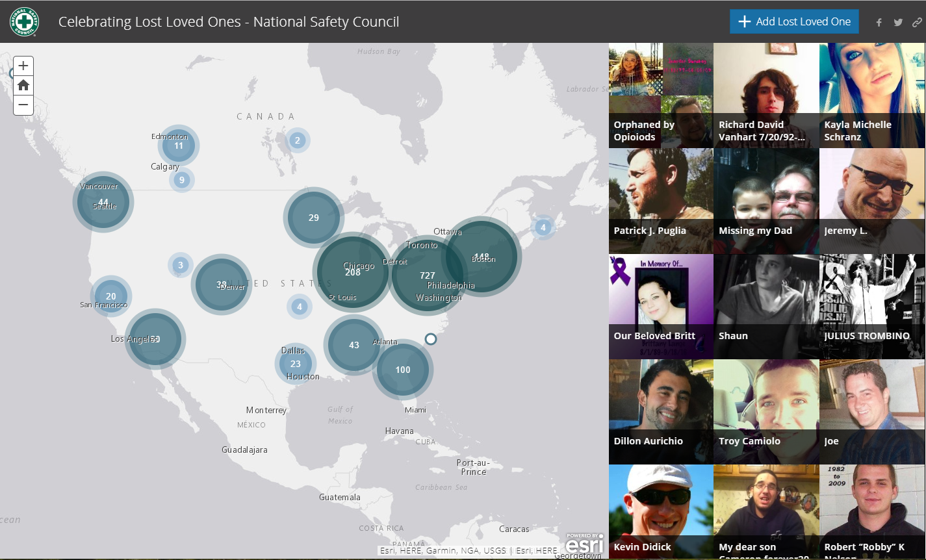Image resolution: width=926 pixels, height=560 pixels.
Task: Open the Troy Camiolo photo tile
Action: coord(765,411)
